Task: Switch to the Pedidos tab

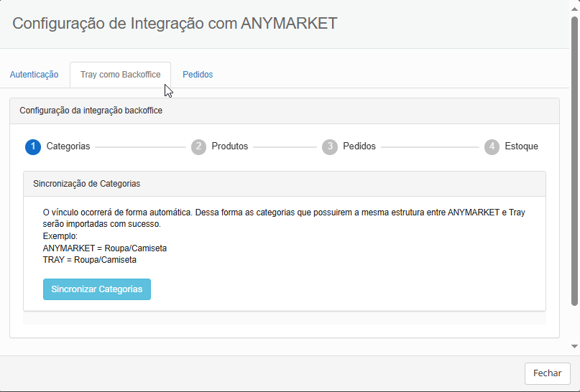Action: [198, 75]
